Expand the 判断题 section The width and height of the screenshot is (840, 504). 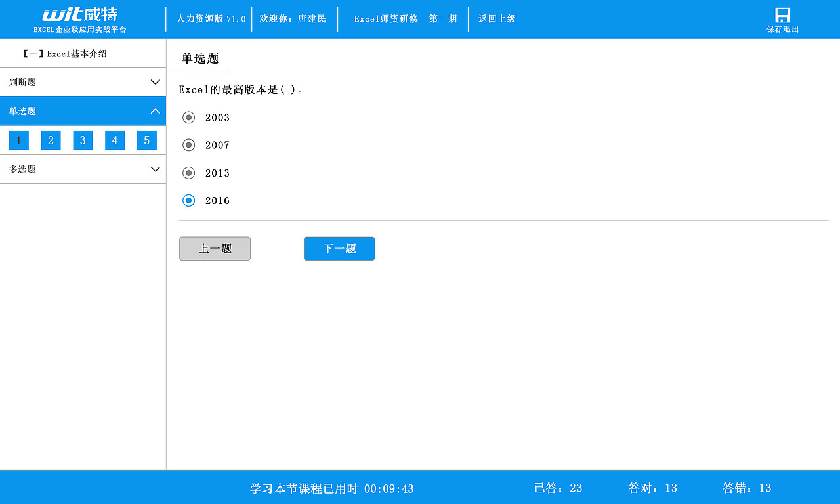[x=83, y=81]
